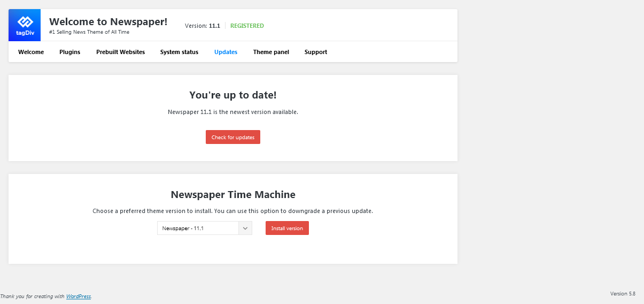The height and width of the screenshot is (304, 644).
Task: Go to the Support tab
Action: [x=316, y=52]
